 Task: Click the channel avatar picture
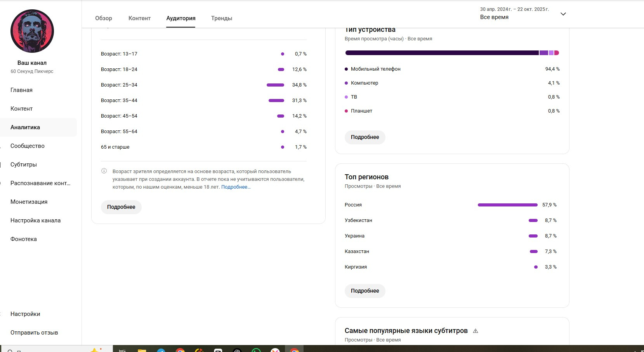tap(32, 31)
